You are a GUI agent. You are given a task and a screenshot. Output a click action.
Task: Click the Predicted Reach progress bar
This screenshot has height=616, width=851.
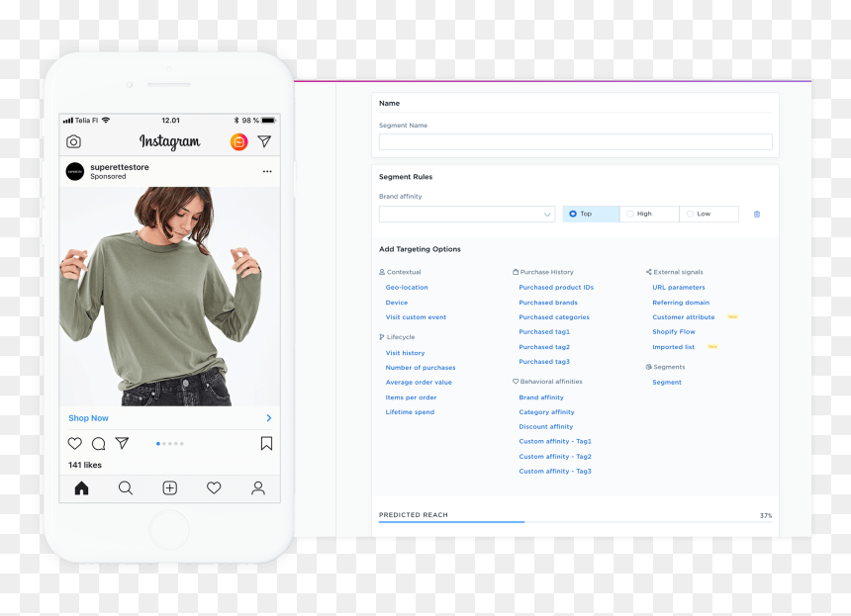pyautogui.click(x=575, y=522)
